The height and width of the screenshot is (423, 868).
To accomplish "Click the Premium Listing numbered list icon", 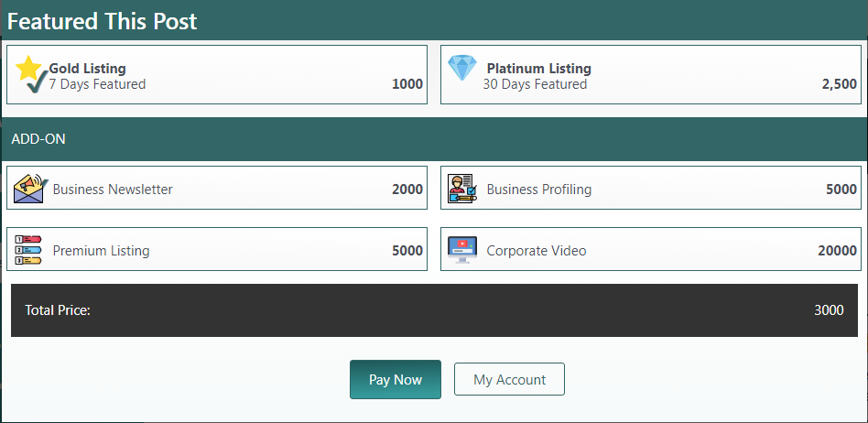I will pyautogui.click(x=29, y=250).
